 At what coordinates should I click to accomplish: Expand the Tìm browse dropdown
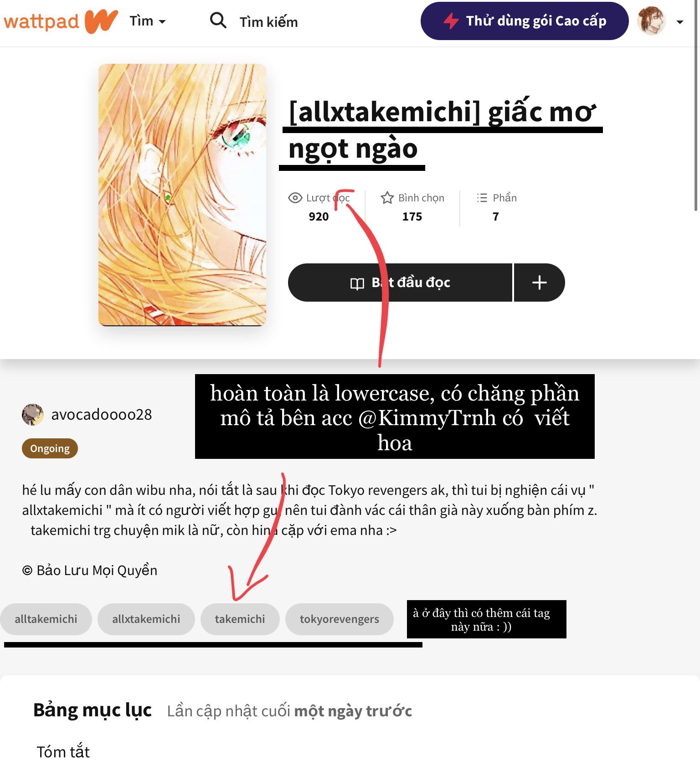tap(148, 21)
